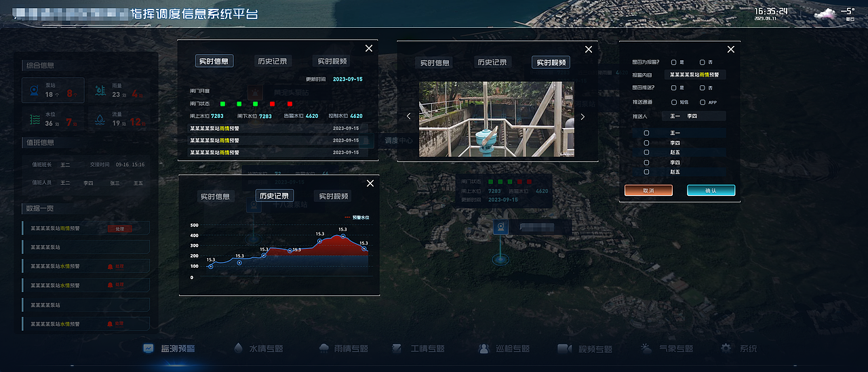Select 是 for 是否推送
The height and width of the screenshot is (372, 868).
tap(673, 87)
